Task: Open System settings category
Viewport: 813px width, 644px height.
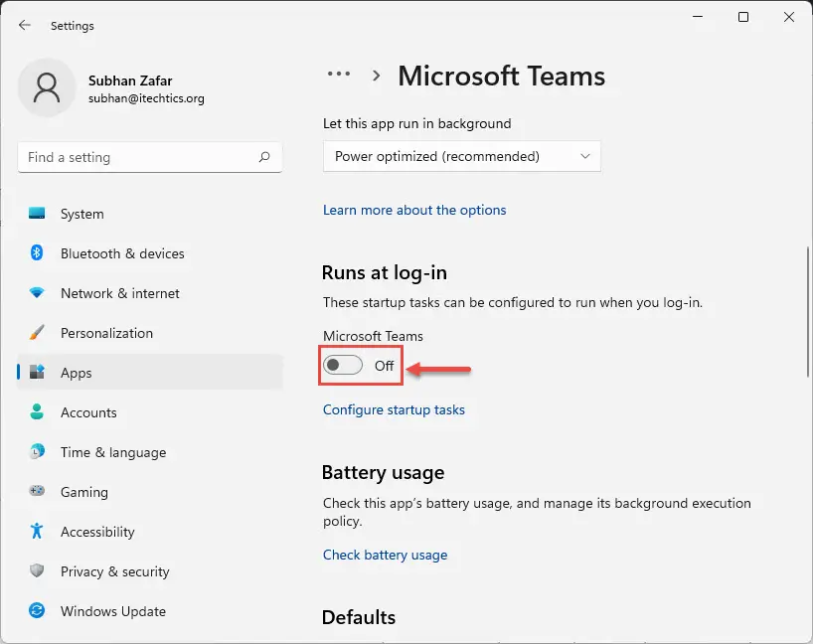Action: (150, 214)
